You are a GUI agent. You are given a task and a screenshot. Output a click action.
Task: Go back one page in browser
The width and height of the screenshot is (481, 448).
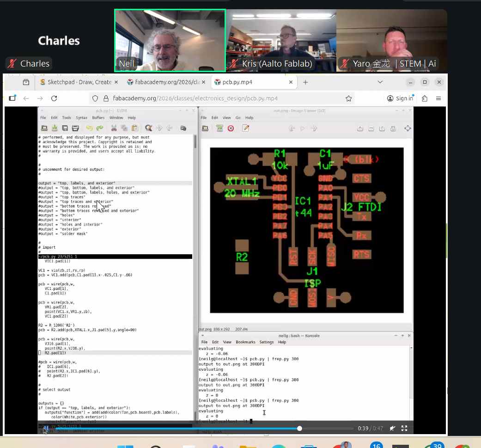26,98
